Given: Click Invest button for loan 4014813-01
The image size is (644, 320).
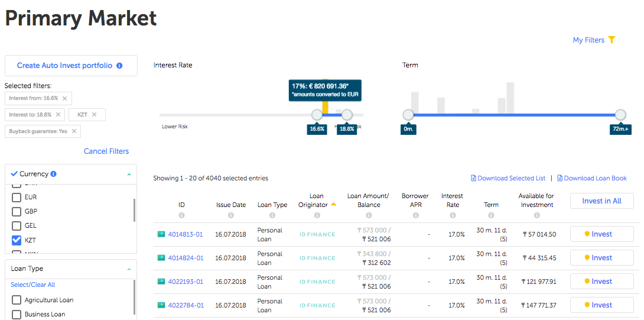Looking at the screenshot, I should (x=601, y=234).
